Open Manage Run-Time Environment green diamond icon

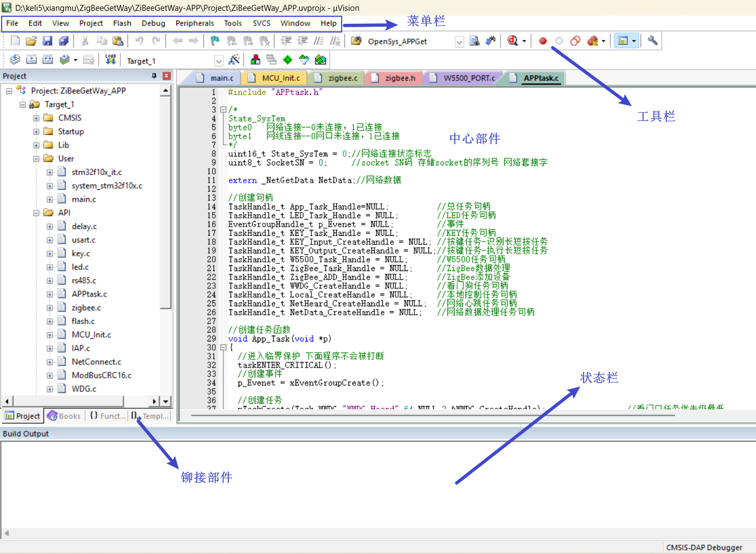(287, 60)
